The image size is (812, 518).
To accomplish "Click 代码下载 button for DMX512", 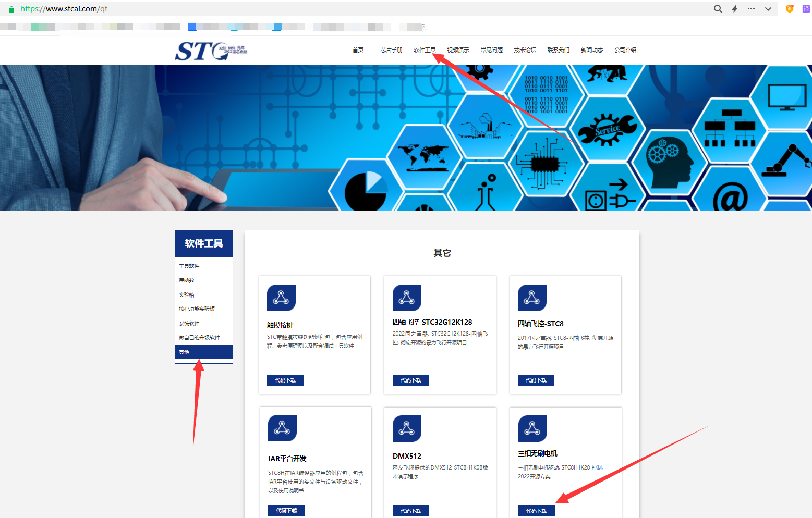I will coord(411,511).
